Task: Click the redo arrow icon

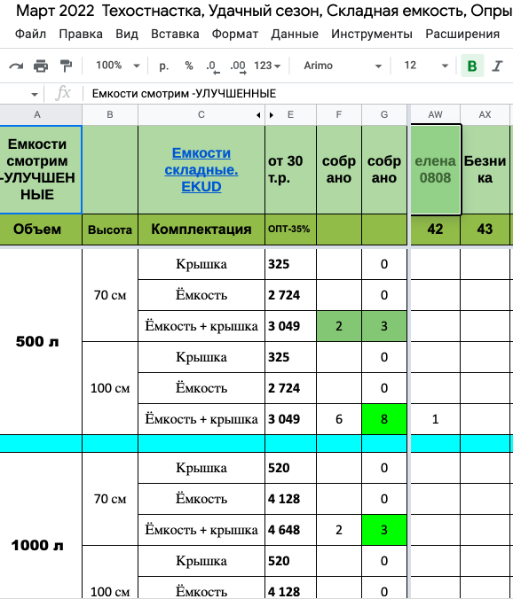Action: [16, 66]
